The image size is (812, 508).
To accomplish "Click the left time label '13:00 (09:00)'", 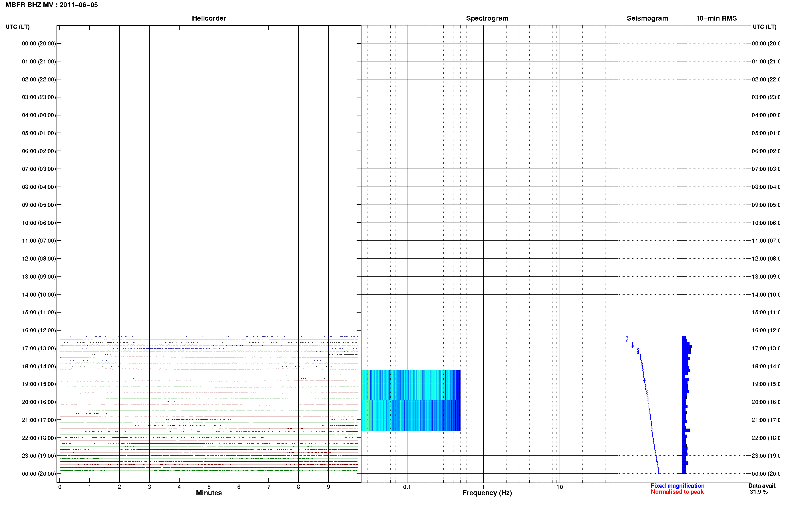I will 39,277.
